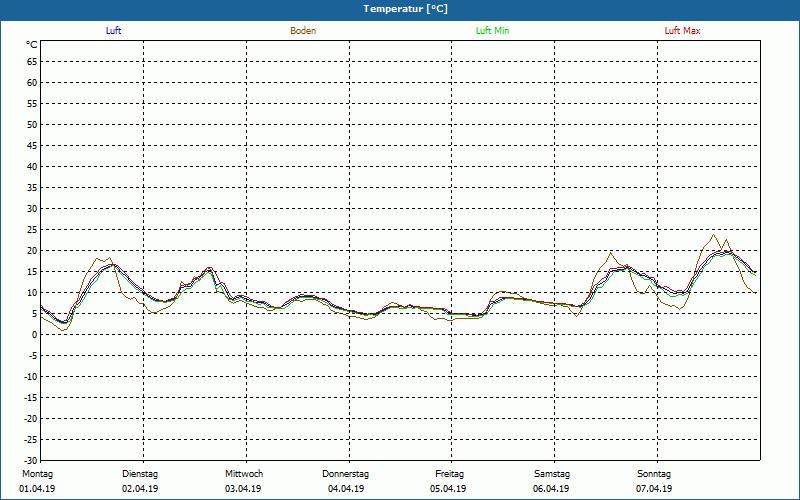Click the 45 value on temperature axis
Screen dimensions: 800x500
[32, 145]
